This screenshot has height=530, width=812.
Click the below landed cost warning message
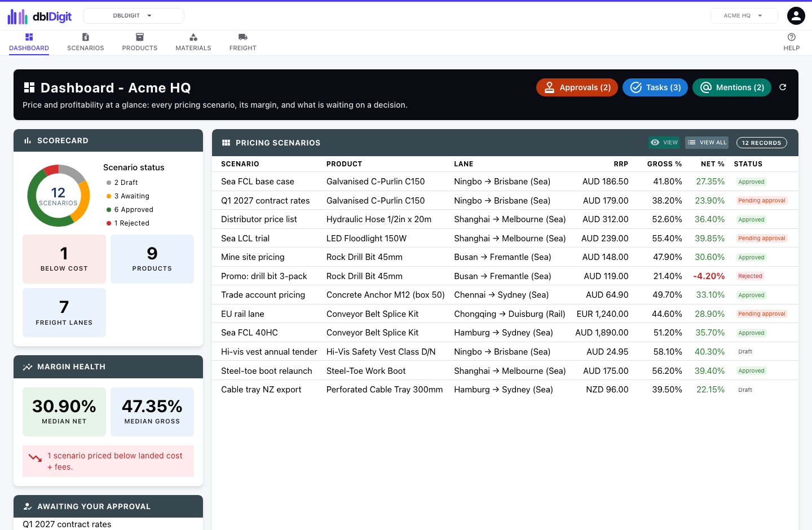tap(108, 461)
